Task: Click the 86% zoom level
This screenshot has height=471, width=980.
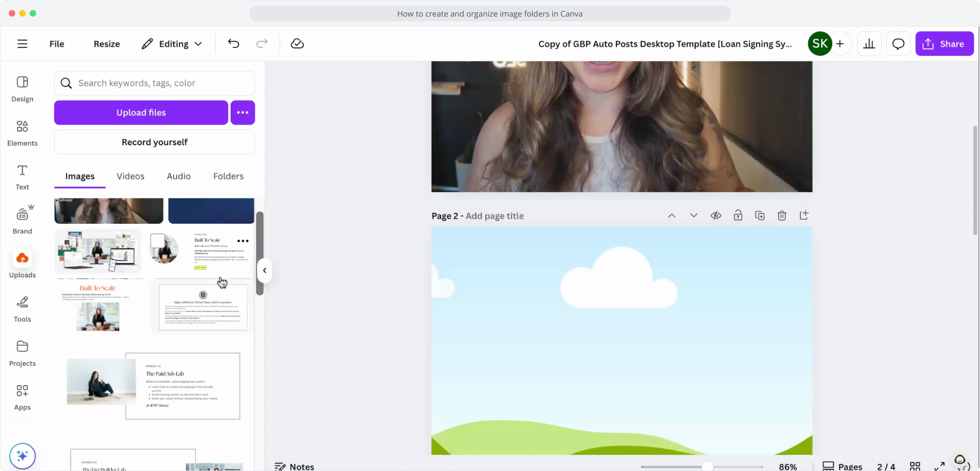Action: [x=788, y=467]
